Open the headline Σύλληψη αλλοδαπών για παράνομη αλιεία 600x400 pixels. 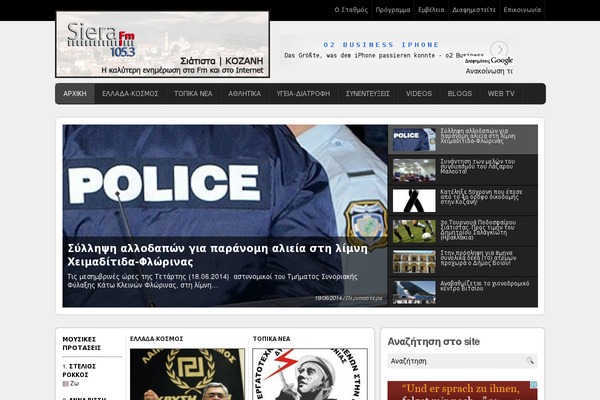(x=217, y=255)
